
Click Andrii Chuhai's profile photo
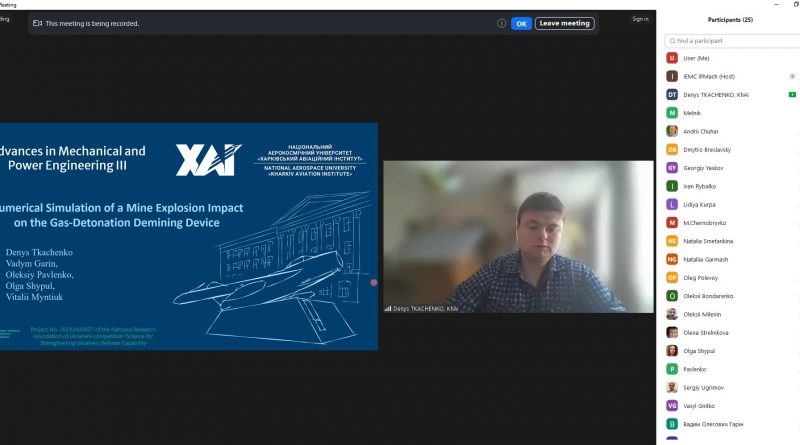pyautogui.click(x=672, y=131)
